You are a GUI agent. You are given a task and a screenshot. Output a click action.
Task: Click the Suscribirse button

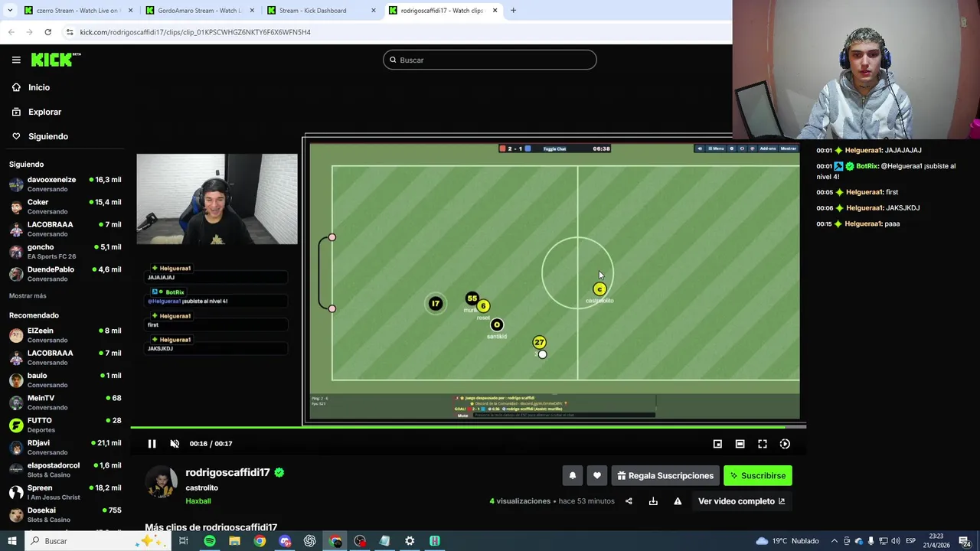(x=758, y=476)
